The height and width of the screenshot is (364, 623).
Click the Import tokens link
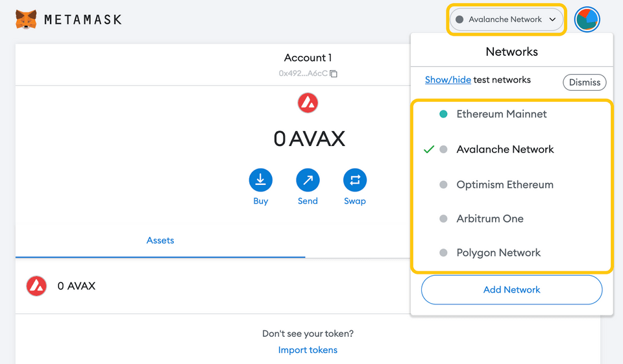[308, 350]
